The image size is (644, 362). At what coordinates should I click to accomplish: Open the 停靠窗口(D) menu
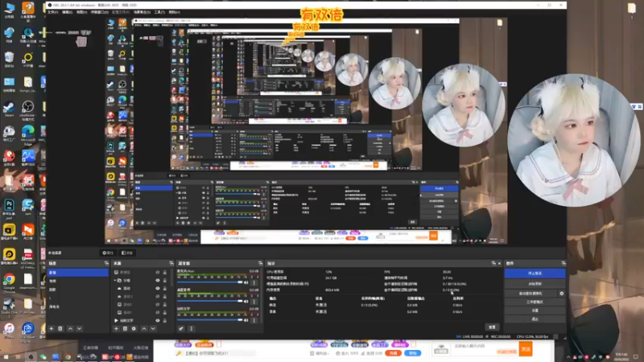pos(99,12)
